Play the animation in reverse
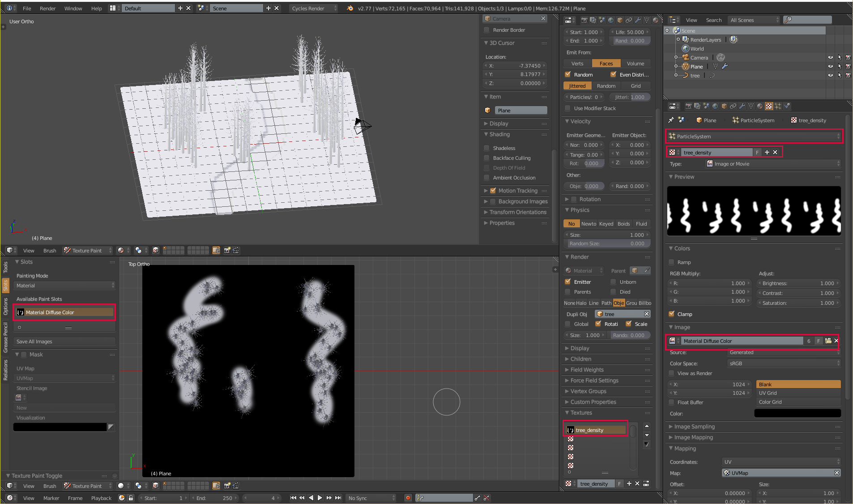This screenshot has height=504, width=853. tap(311, 498)
